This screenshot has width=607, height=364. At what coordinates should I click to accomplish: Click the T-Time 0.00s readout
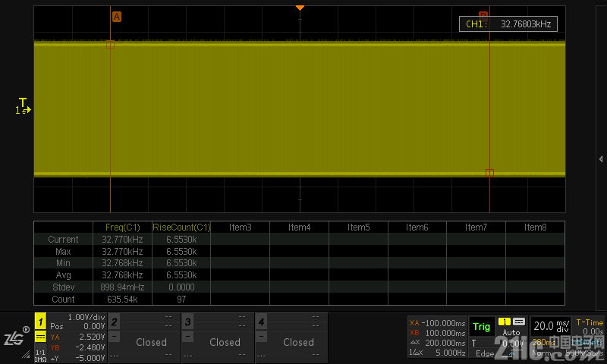(590, 327)
